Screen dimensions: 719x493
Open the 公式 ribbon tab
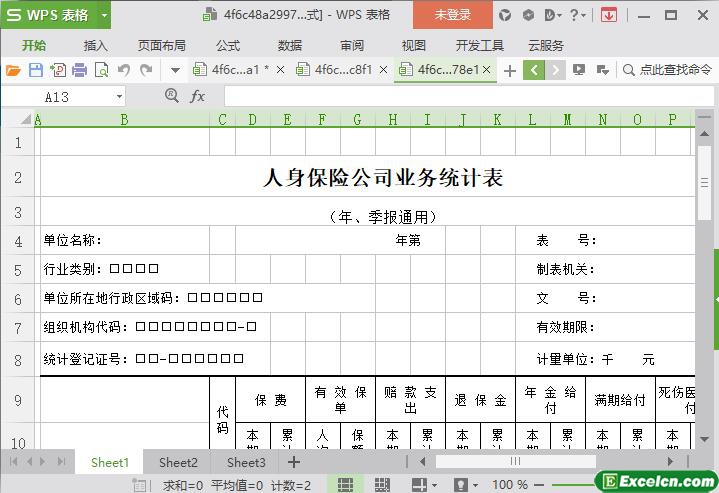click(228, 45)
